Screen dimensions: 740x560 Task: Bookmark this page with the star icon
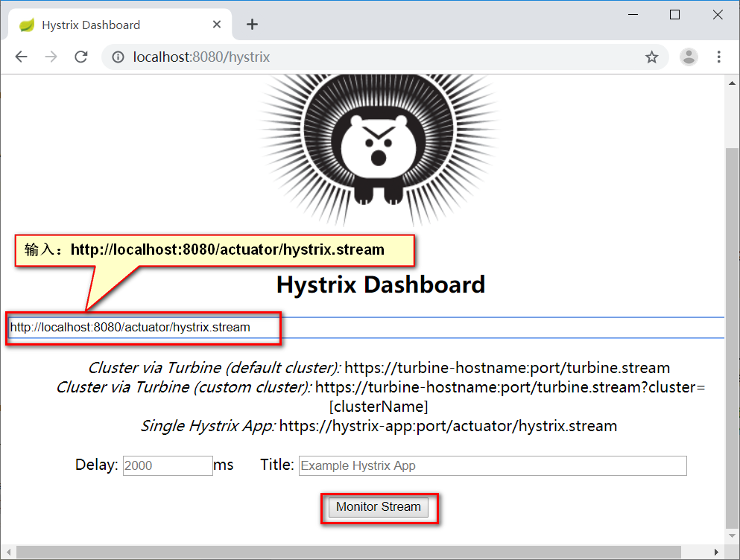pos(652,57)
